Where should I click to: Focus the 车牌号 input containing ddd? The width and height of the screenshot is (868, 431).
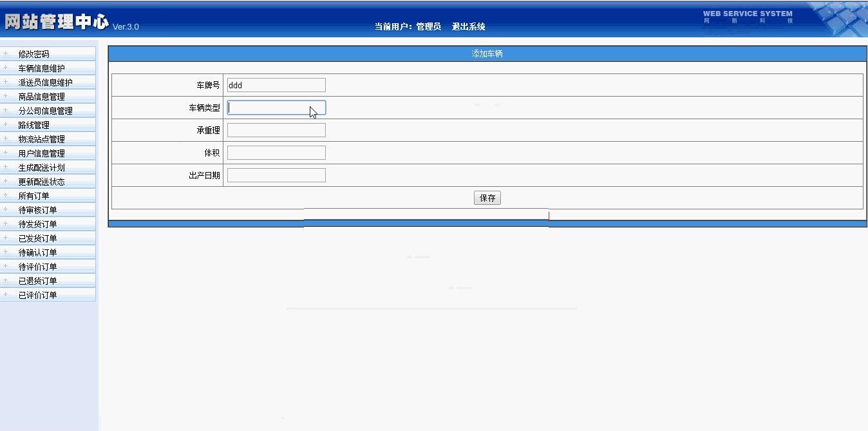(276, 85)
